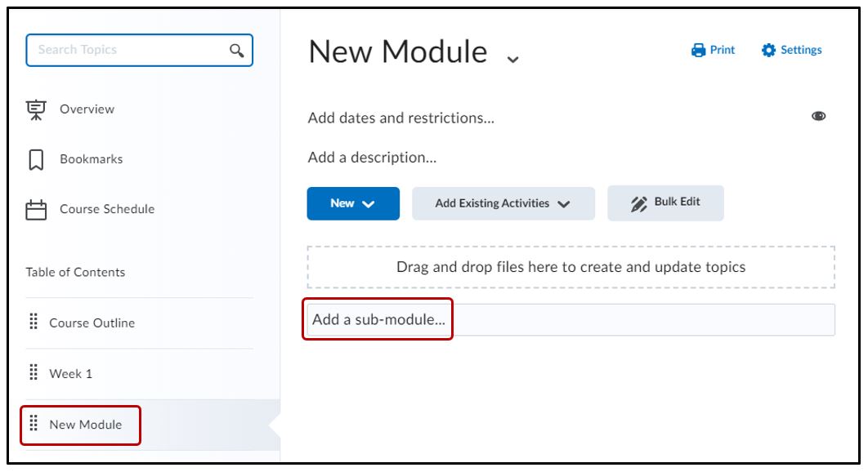Click Add a description link
This screenshot has width=868, height=472.
pos(372,158)
